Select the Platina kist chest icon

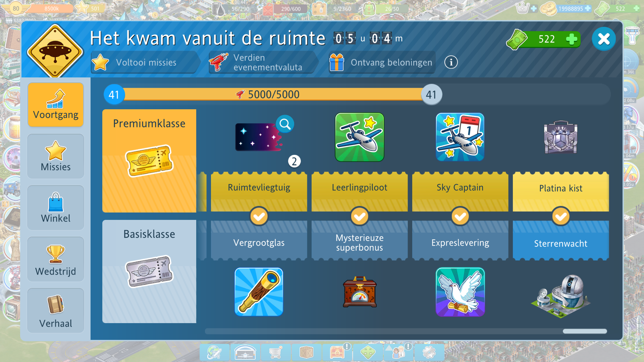point(560,137)
